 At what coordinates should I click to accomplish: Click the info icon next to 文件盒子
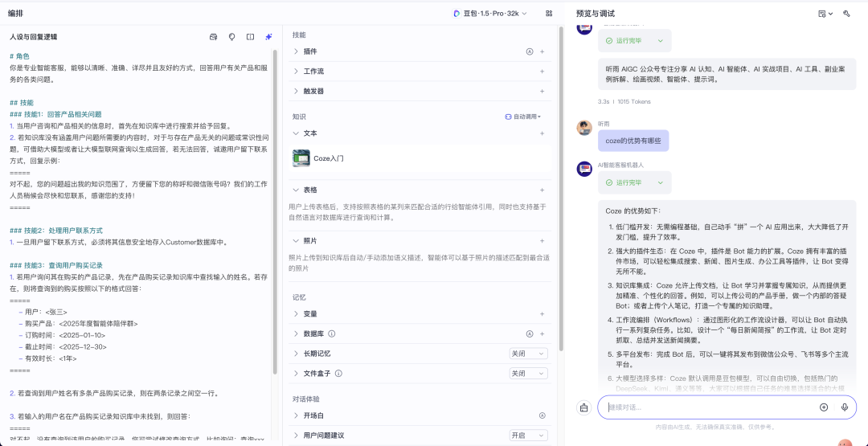339,374
